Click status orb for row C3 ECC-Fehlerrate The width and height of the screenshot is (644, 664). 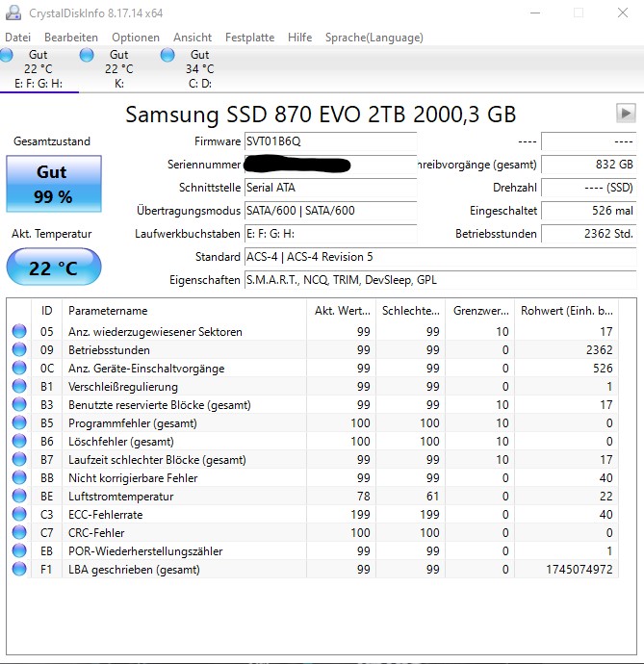click(x=19, y=514)
